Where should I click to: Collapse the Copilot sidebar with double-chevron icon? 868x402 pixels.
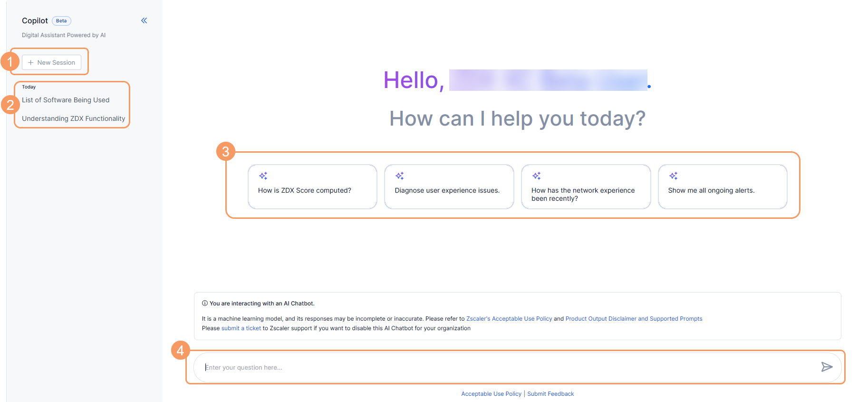[x=144, y=20]
